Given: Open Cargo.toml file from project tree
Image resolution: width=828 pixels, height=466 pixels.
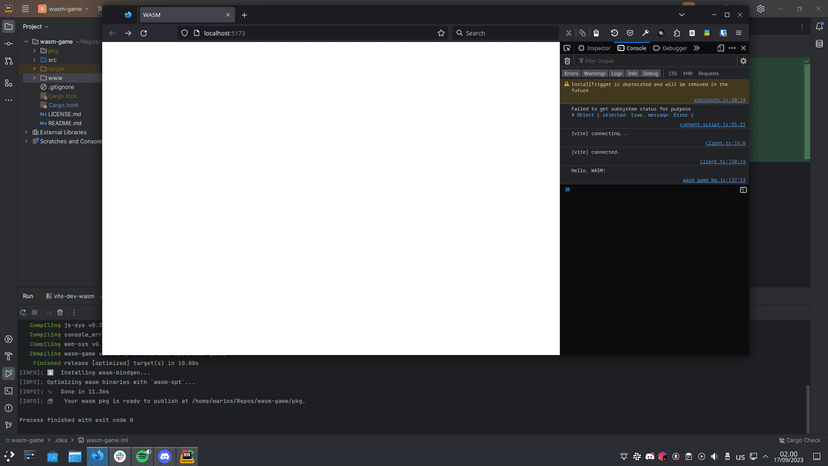Looking at the screenshot, I should pyautogui.click(x=63, y=105).
